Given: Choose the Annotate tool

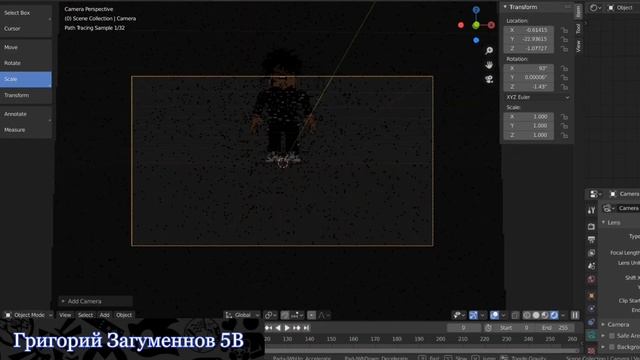Looking at the screenshot, I should (25, 114).
